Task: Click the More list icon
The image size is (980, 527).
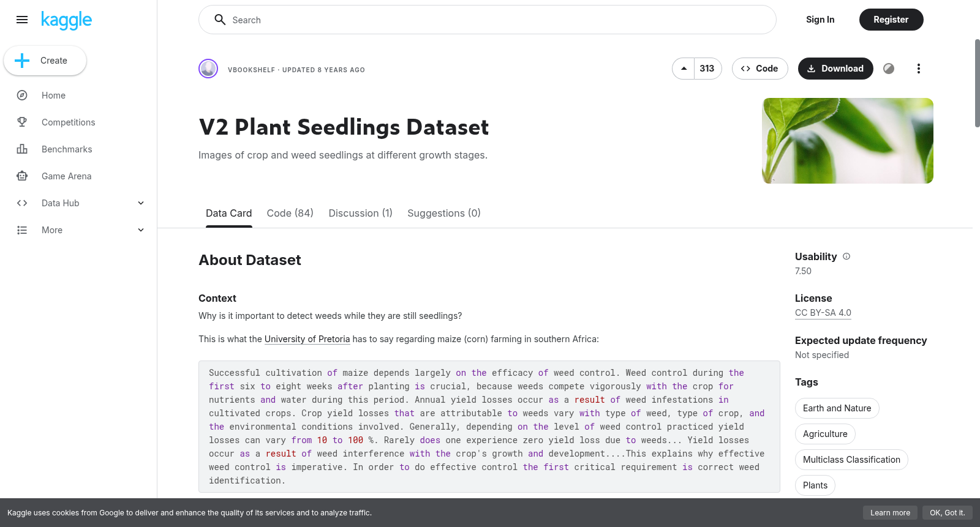Action: pyautogui.click(x=22, y=230)
